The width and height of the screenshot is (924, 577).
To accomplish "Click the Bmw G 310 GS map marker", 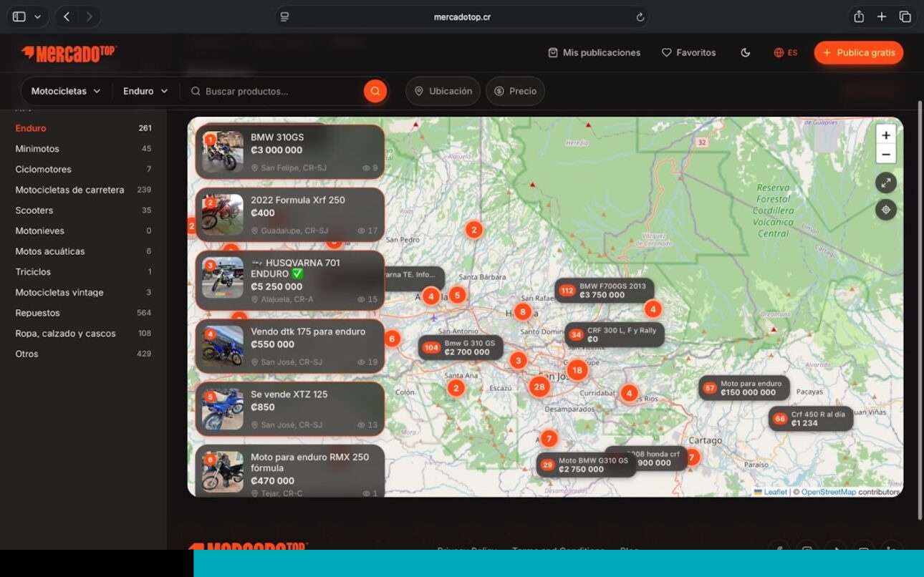I will 461,347.
